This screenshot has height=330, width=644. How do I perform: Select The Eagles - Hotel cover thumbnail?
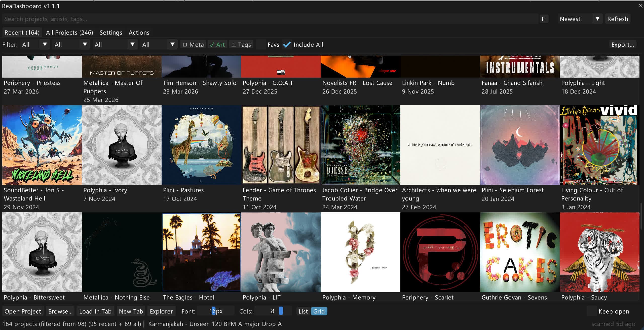[x=201, y=252]
